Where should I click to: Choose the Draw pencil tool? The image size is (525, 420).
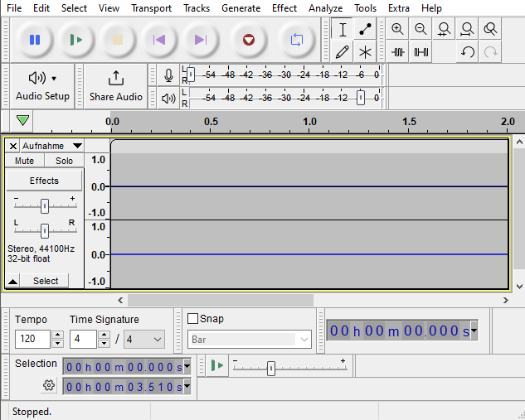(x=343, y=52)
